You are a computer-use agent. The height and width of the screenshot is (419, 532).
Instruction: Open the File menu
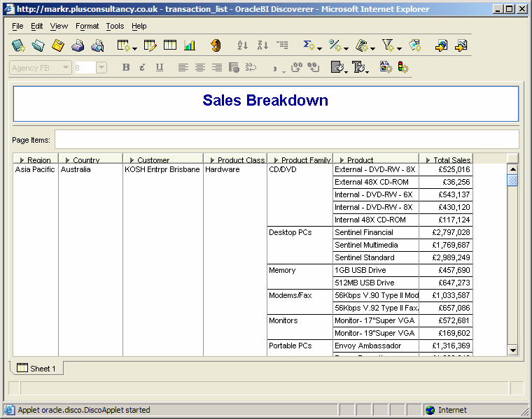[17, 26]
